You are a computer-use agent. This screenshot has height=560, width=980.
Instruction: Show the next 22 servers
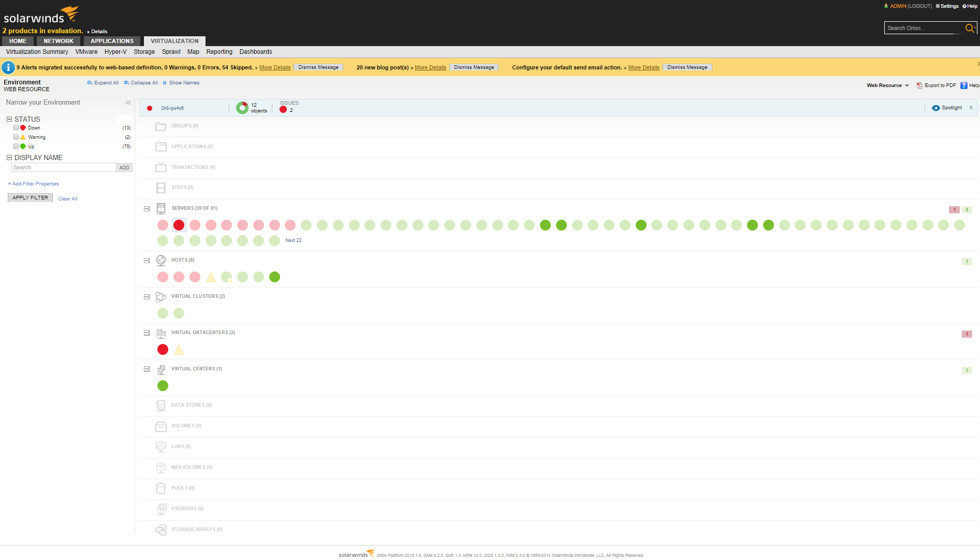tap(294, 240)
